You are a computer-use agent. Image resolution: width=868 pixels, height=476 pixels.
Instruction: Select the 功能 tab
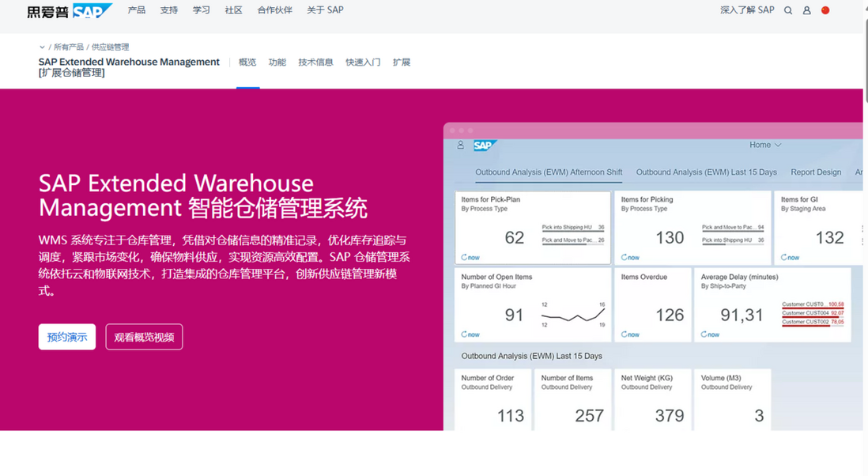point(277,62)
